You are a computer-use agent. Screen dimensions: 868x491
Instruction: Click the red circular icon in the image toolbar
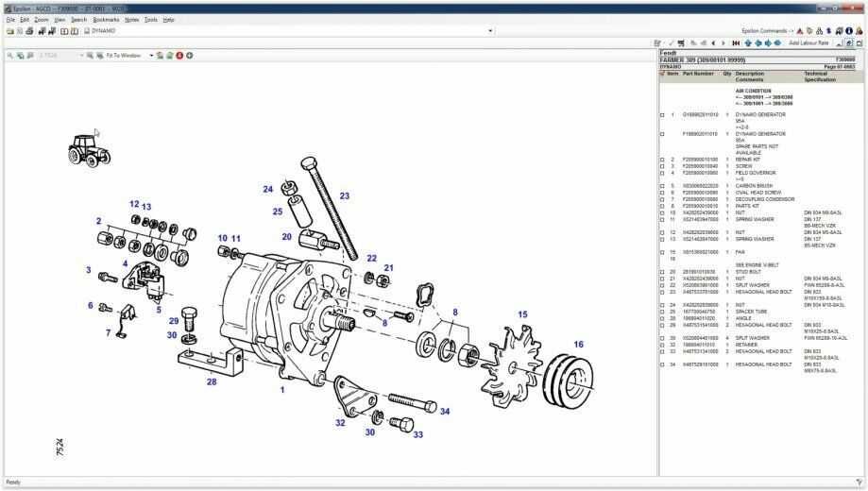179,56
